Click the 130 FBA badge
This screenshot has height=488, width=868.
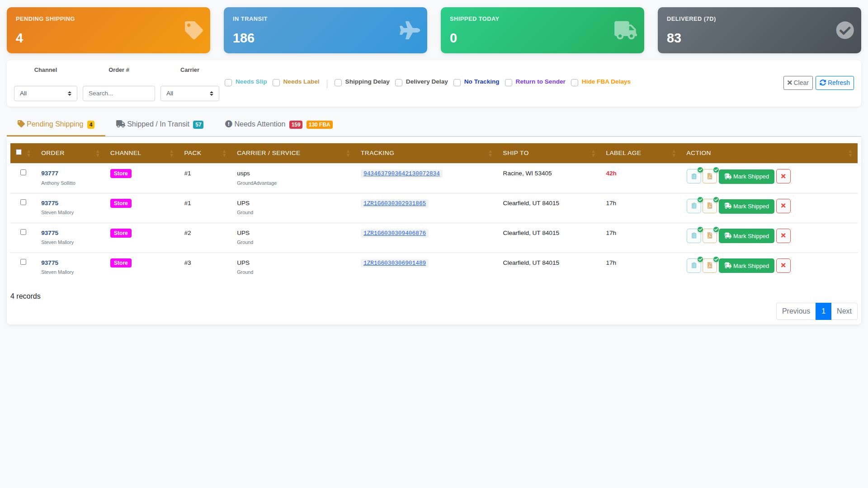click(319, 124)
